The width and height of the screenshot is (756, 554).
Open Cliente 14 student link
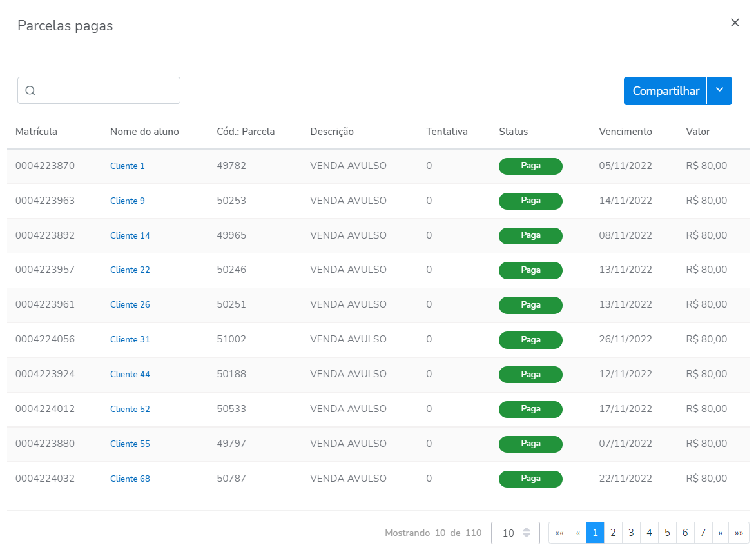click(130, 236)
